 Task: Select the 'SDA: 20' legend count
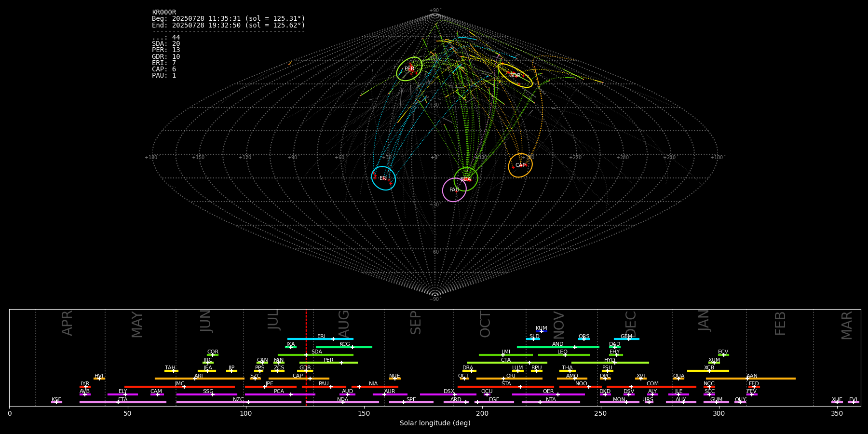[x=166, y=43]
